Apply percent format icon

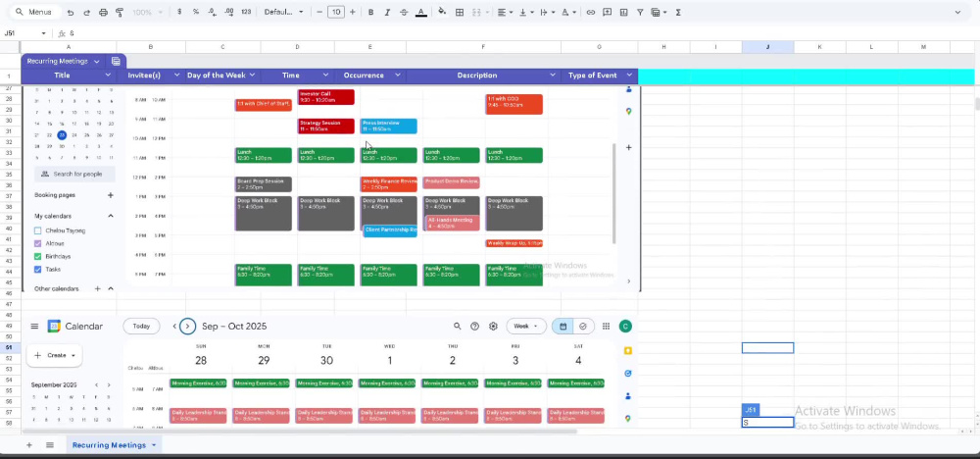click(x=196, y=12)
